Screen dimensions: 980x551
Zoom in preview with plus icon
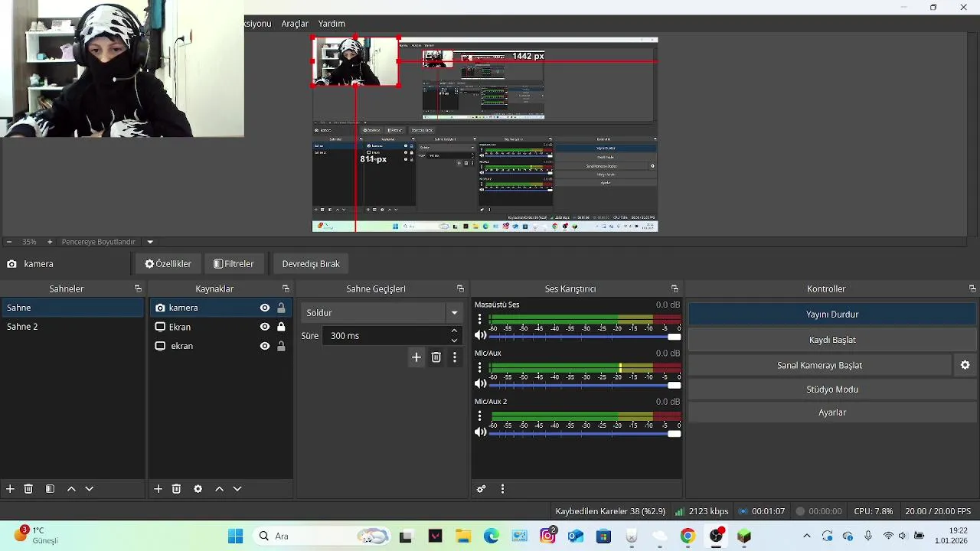(50, 242)
